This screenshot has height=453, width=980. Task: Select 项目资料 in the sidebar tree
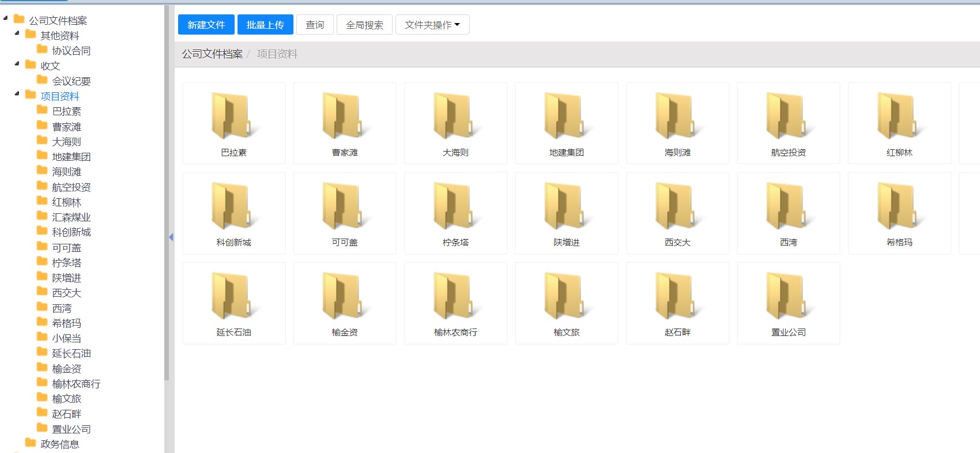60,96
